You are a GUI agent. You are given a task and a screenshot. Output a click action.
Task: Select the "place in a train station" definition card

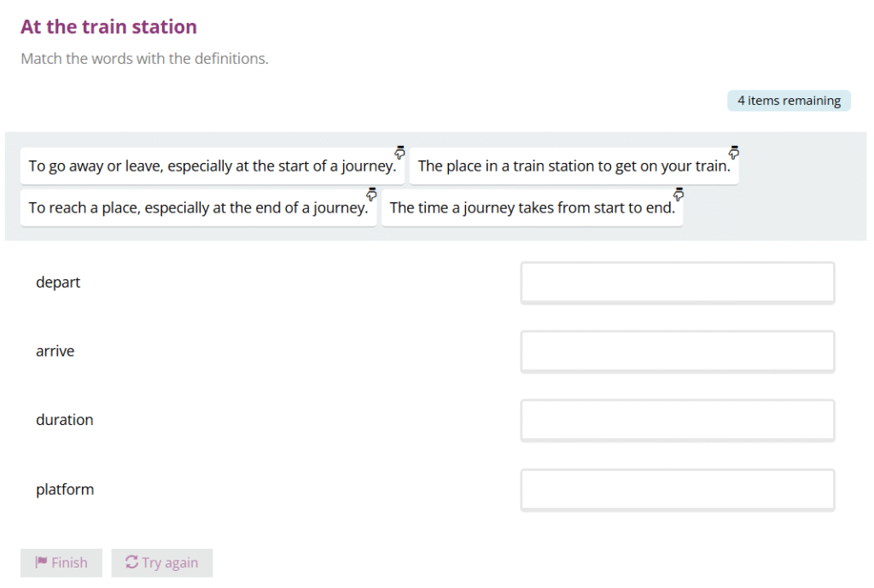click(574, 166)
